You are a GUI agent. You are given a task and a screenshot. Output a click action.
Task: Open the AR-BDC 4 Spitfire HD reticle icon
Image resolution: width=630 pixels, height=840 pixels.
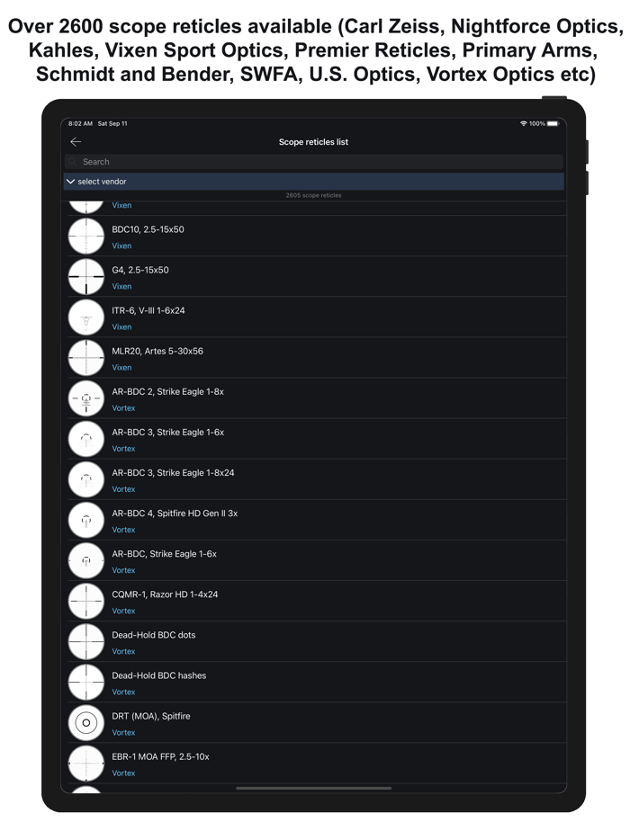click(x=85, y=520)
